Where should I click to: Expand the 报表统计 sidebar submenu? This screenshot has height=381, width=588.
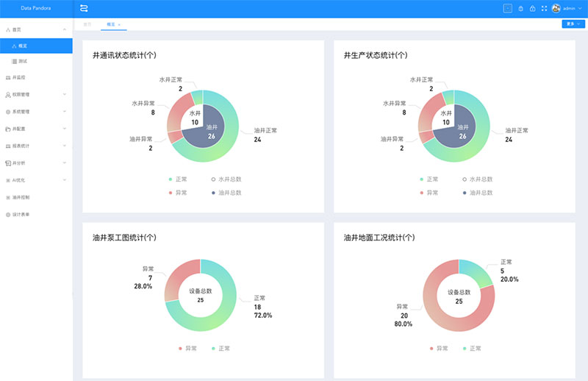(35, 146)
